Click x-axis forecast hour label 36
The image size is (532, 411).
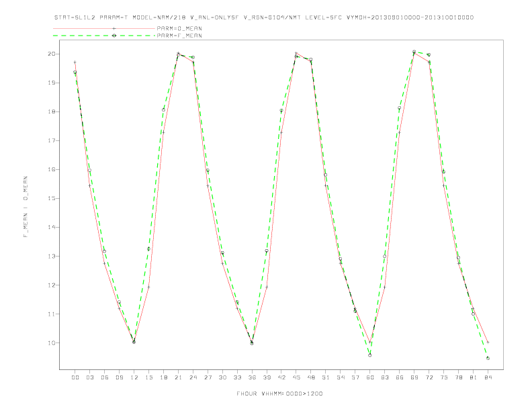click(252, 377)
